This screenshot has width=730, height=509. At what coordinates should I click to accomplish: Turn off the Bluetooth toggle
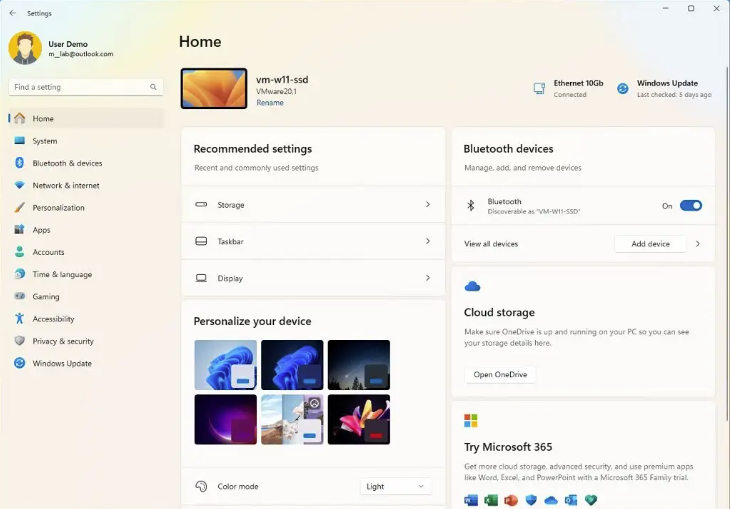[690, 206]
